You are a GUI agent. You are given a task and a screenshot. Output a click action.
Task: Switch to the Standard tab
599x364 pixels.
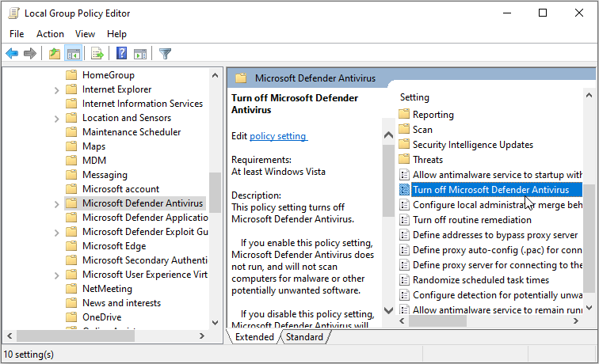[304, 337]
